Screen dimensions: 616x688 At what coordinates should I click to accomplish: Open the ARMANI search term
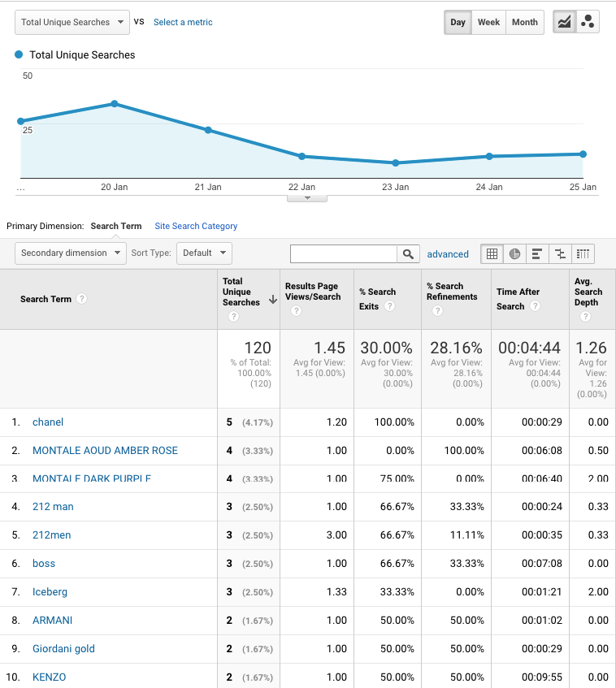point(52,621)
